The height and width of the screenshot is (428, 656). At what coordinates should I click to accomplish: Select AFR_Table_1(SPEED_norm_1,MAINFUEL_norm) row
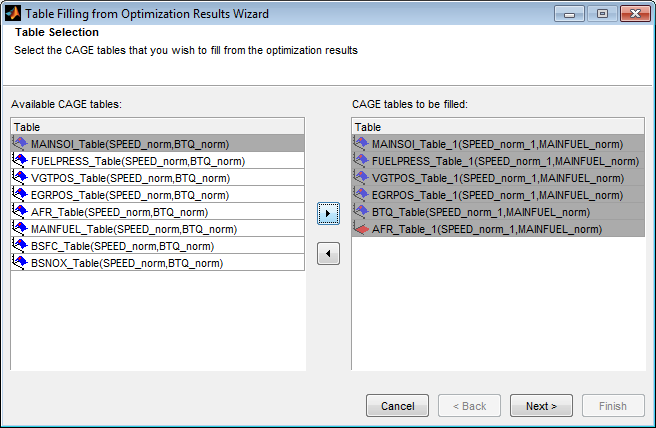tap(498, 229)
